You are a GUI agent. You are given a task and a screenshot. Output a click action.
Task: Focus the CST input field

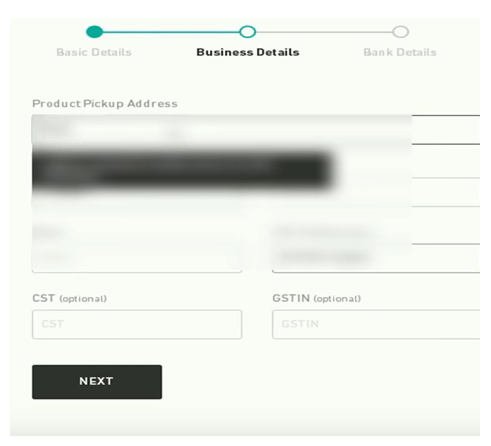[x=137, y=324]
